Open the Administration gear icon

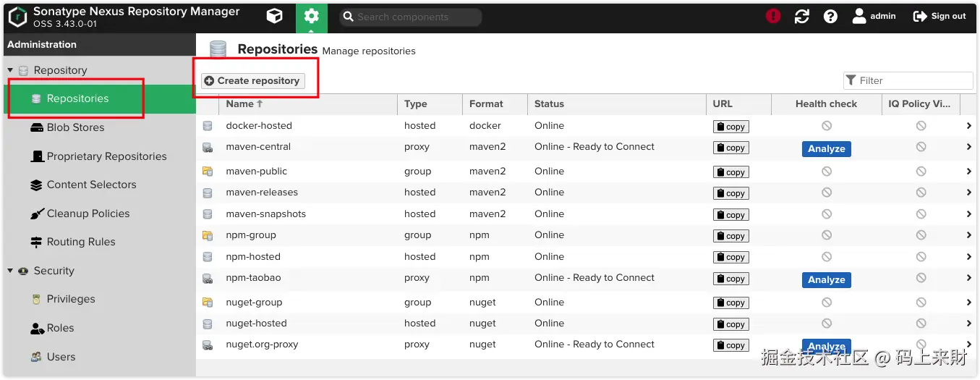311,17
